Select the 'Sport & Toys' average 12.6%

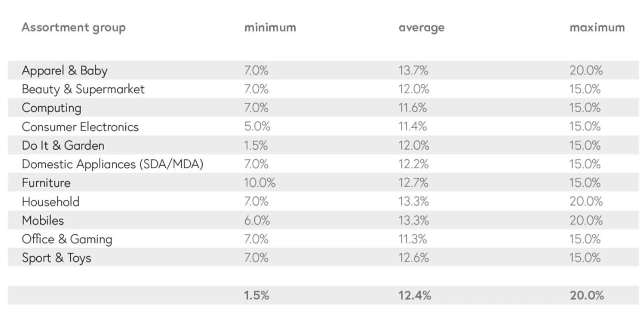tap(413, 258)
